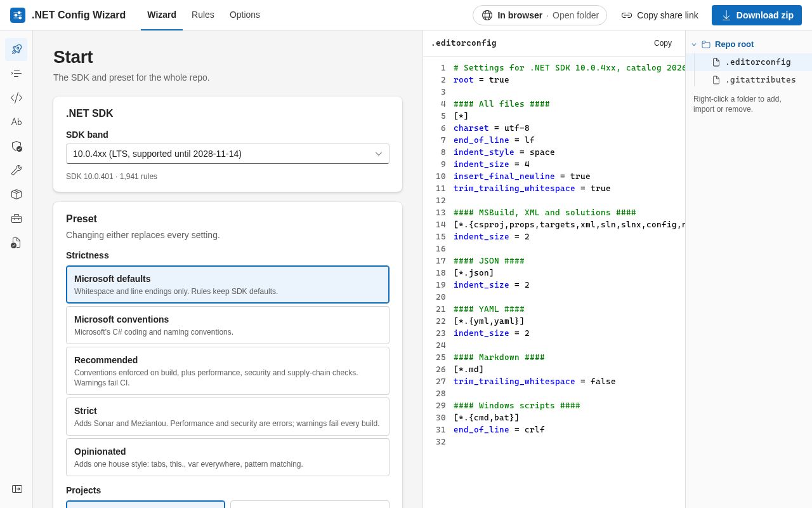812x508 pixels.
Task: Open the Ab naming step icon
Action: [x=16, y=122]
